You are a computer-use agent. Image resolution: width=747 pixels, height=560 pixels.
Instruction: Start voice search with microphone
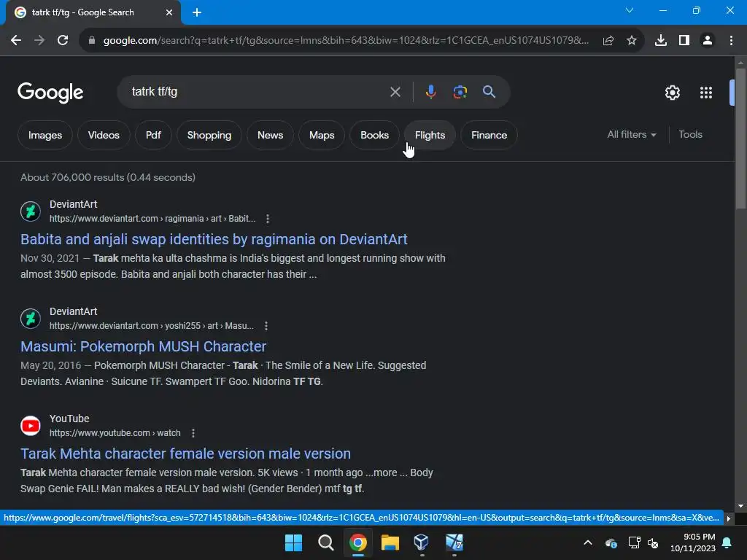point(430,92)
